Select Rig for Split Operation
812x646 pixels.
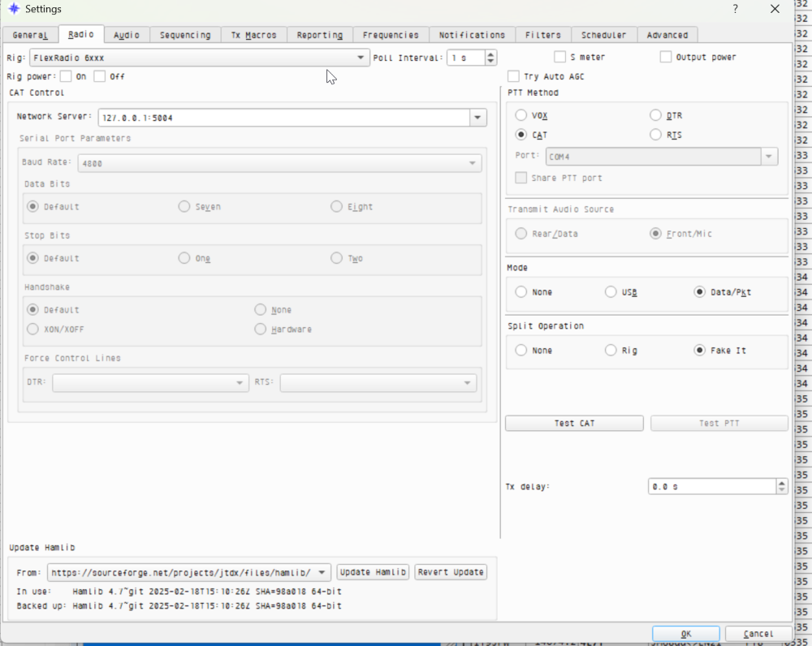point(611,351)
